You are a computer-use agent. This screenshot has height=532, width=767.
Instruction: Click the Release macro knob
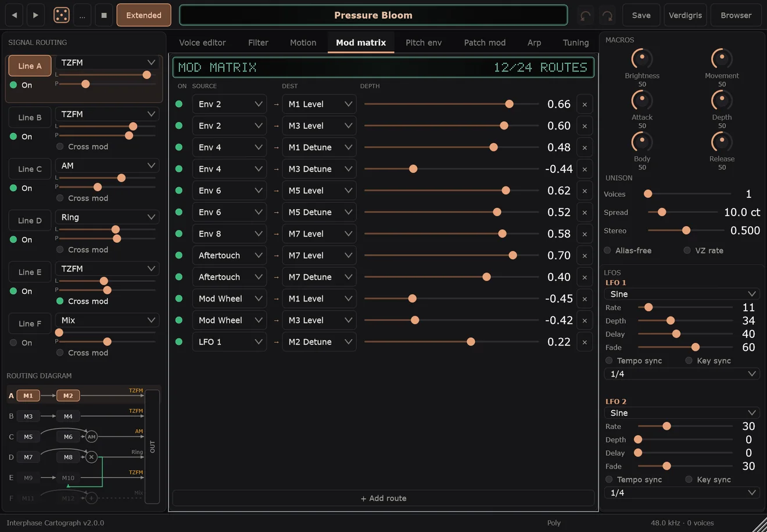point(722,142)
